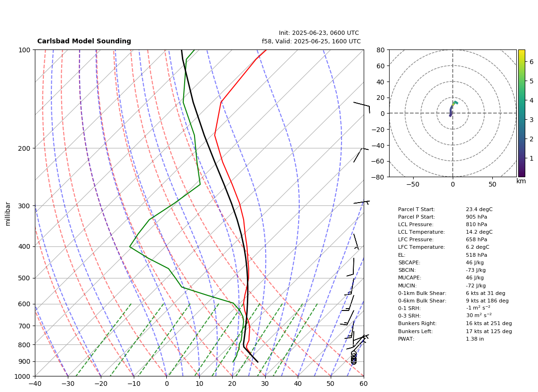The width and height of the screenshot is (538, 392).
Task: Click the "905 hPa" value
Action: coord(477,217)
